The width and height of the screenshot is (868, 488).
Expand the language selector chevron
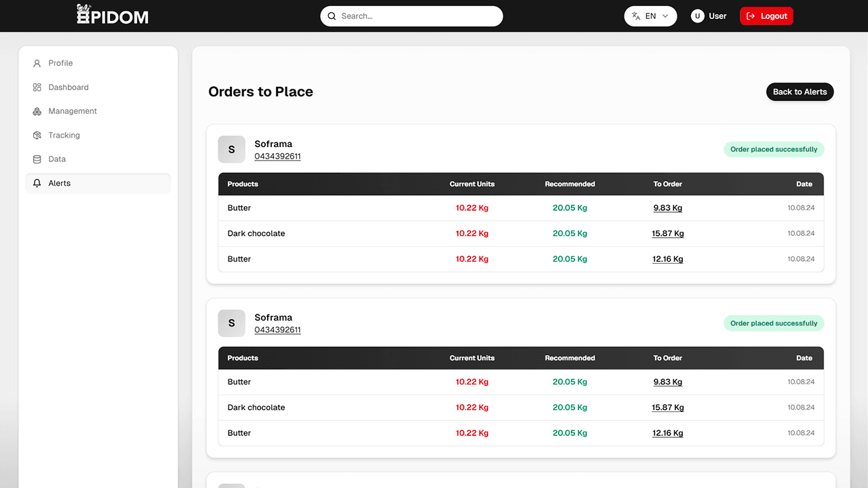tap(667, 16)
